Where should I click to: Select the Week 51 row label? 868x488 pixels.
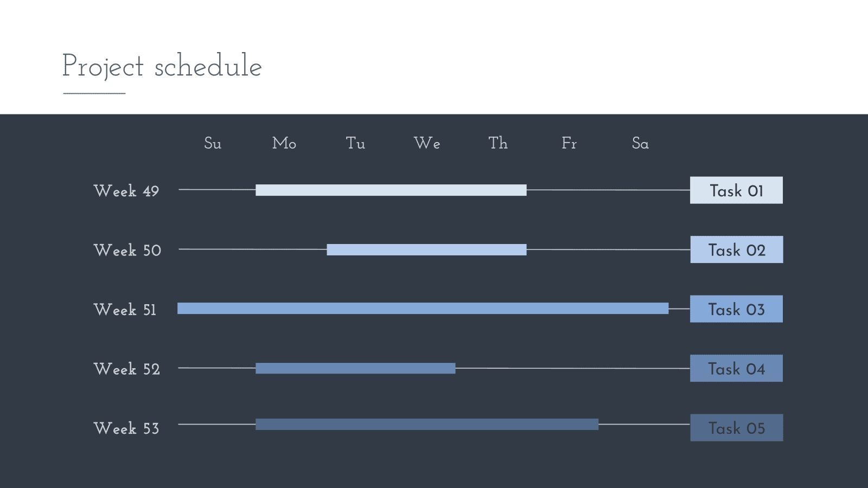coord(125,310)
